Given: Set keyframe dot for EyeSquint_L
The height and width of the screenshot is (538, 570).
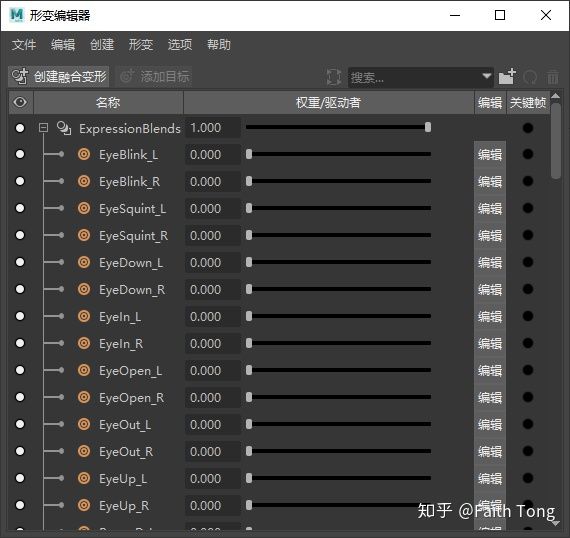Looking at the screenshot, I should click(x=527, y=208).
